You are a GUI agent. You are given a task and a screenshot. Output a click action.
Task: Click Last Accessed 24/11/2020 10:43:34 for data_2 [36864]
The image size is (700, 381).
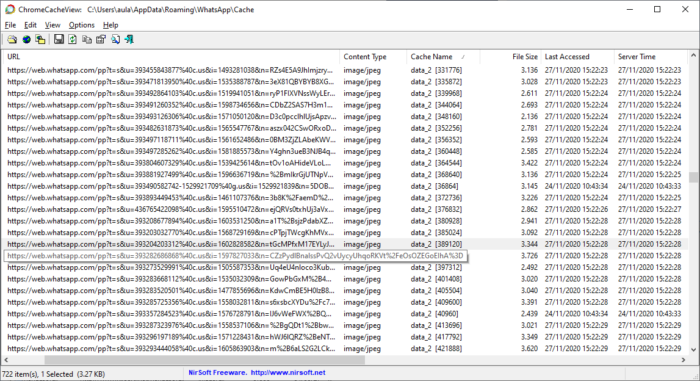(576, 186)
